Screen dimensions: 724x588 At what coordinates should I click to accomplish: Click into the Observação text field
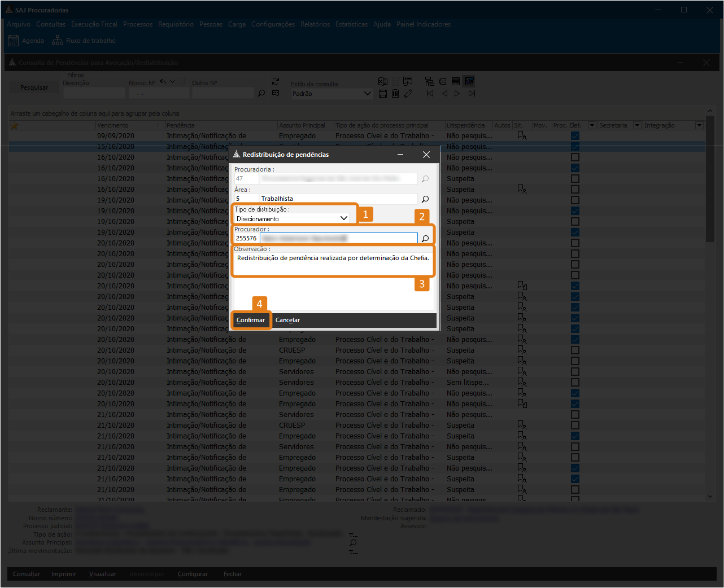click(333, 264)
